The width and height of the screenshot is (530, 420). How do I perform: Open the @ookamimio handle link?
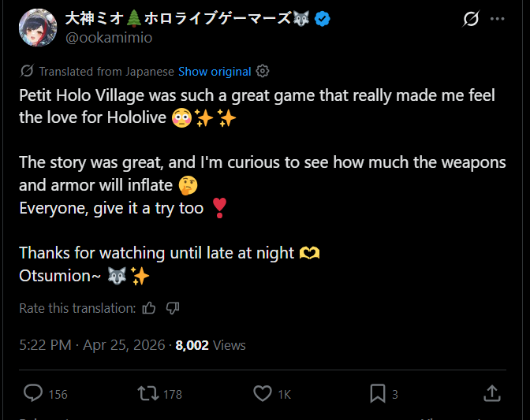tap(109, 38)
